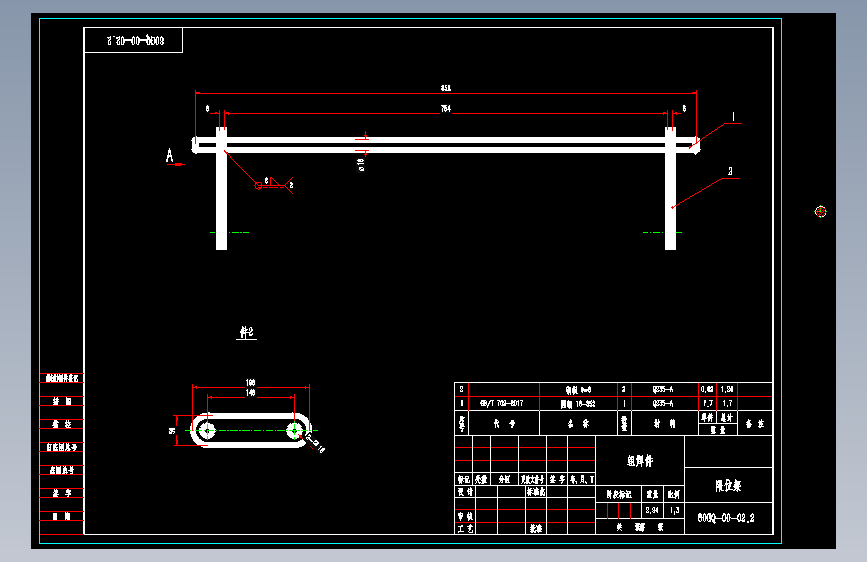The height and width of the screenshot is (562, 867).
Task: Select the 年、月、日 date header cell
Action: (582, 479)
